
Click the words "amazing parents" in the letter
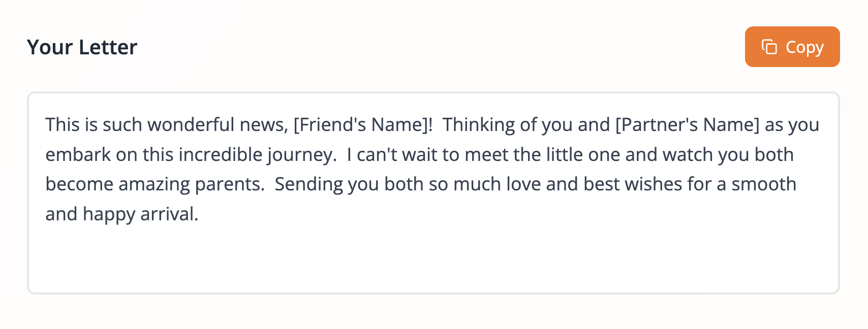[191, 184]
